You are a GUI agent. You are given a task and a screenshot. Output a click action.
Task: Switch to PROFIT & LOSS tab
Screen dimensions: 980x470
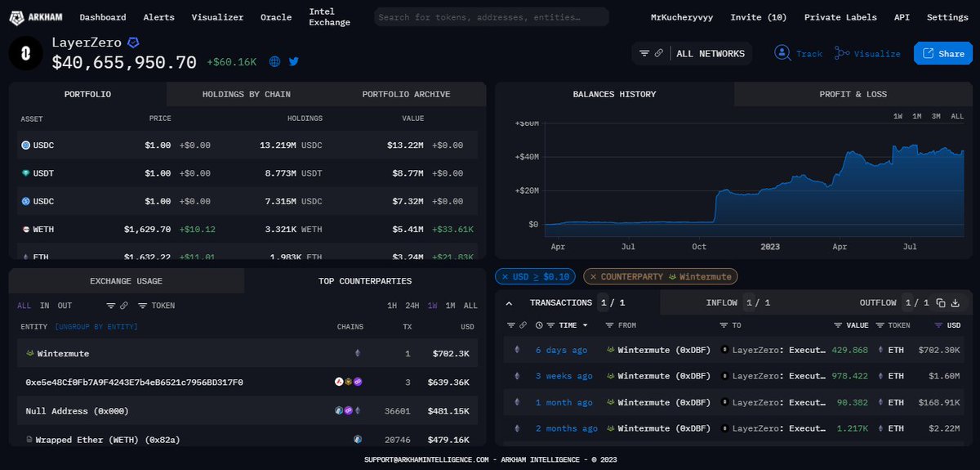(853, 94)
